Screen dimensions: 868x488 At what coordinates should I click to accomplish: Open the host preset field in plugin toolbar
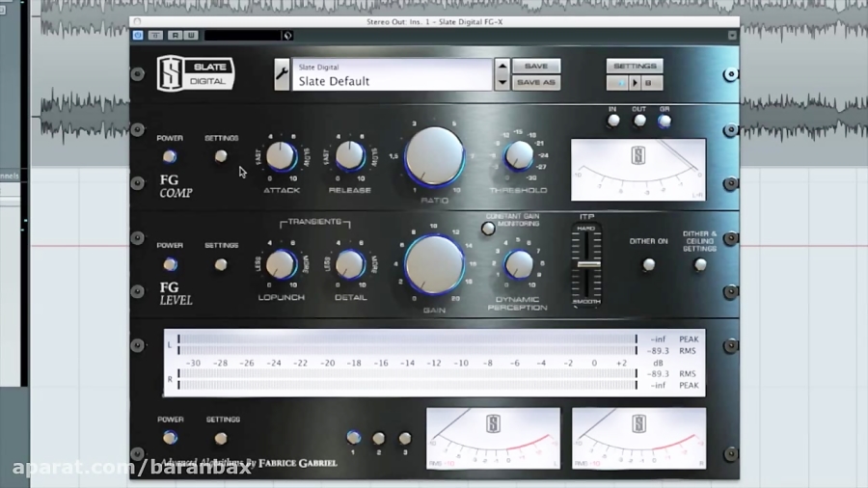[242, 36]
